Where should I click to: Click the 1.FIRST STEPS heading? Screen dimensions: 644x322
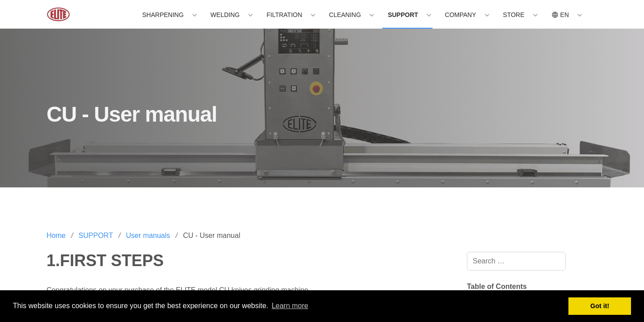tap(105, 261)
